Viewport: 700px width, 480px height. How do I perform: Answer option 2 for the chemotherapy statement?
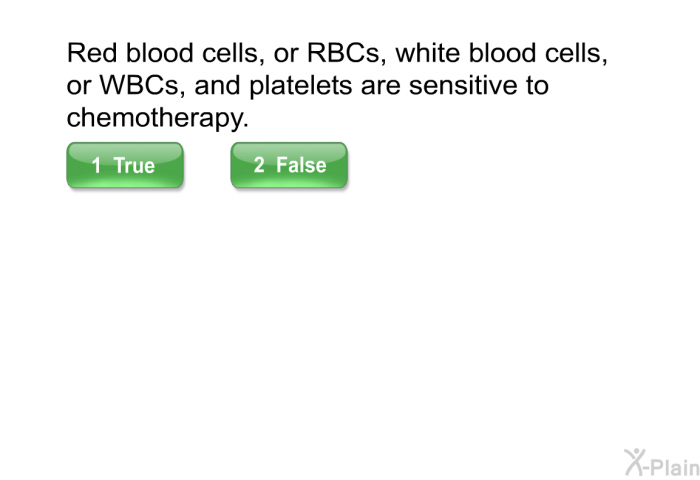(x=289, y=165)
